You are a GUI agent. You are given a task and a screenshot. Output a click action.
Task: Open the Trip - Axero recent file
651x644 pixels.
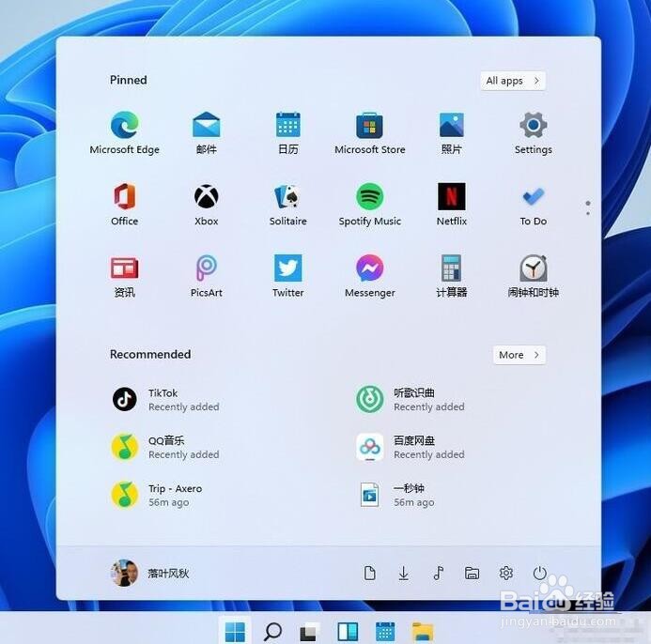(x=157, y=495)
